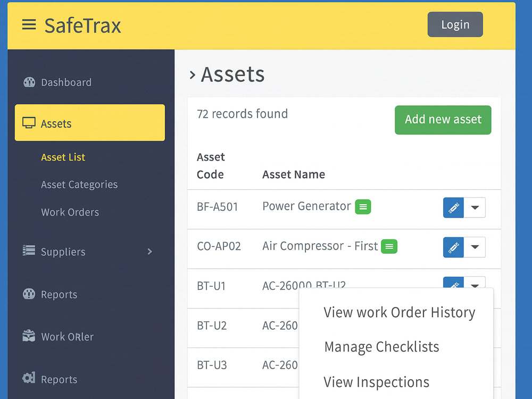Edit the BF-A501 Power Generator asset
This screenshot has width=532, height=399.
pos(453,207)
